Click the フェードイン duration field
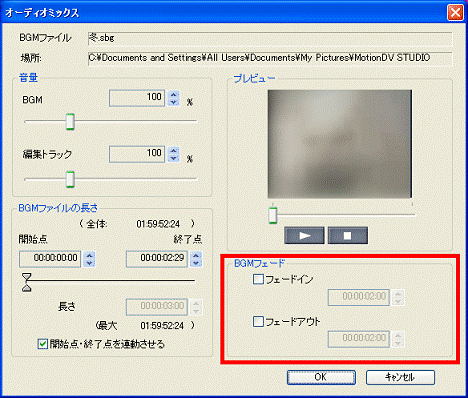 tap(359, 297)
